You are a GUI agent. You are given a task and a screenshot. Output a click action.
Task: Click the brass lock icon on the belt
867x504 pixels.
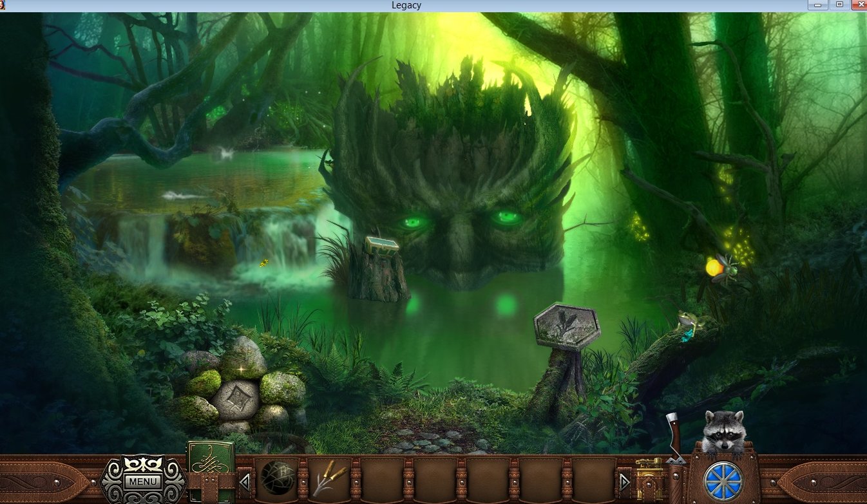pyautogui.click(x=649, y=479)
